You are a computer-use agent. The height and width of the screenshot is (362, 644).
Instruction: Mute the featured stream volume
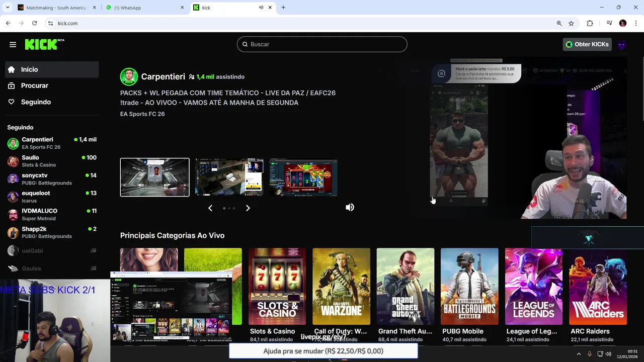(x=350, y=207)
